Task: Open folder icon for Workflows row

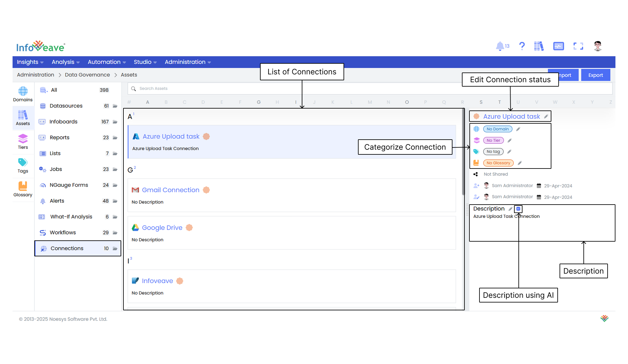Action: (x=115, y=233)
